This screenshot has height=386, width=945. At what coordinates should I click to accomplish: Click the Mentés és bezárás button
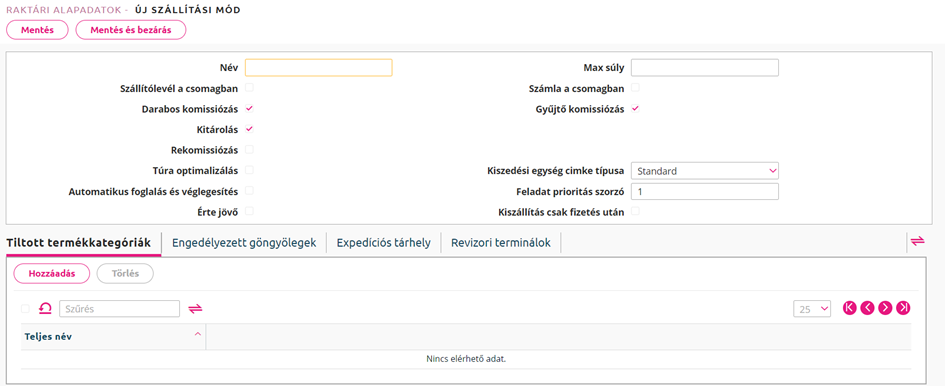coord(131,30)
